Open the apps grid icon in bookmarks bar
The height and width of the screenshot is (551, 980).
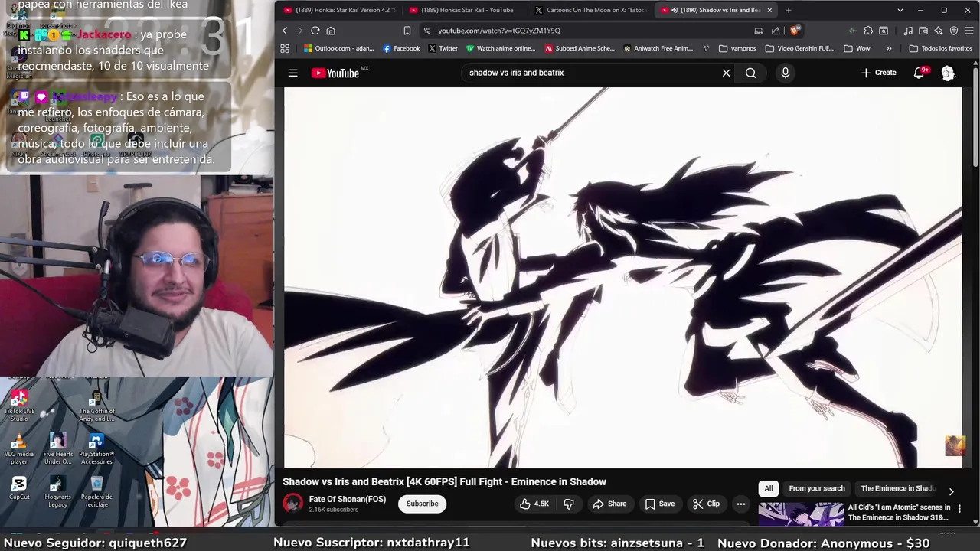tap(285, 48)
